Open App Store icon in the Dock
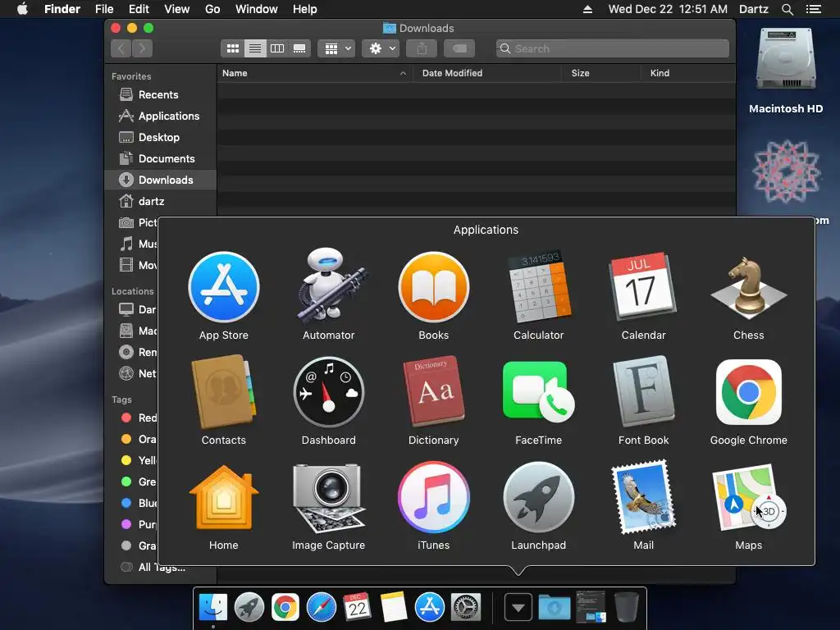The width and height of the screenshot is (840, 630). tap(430, 608)
